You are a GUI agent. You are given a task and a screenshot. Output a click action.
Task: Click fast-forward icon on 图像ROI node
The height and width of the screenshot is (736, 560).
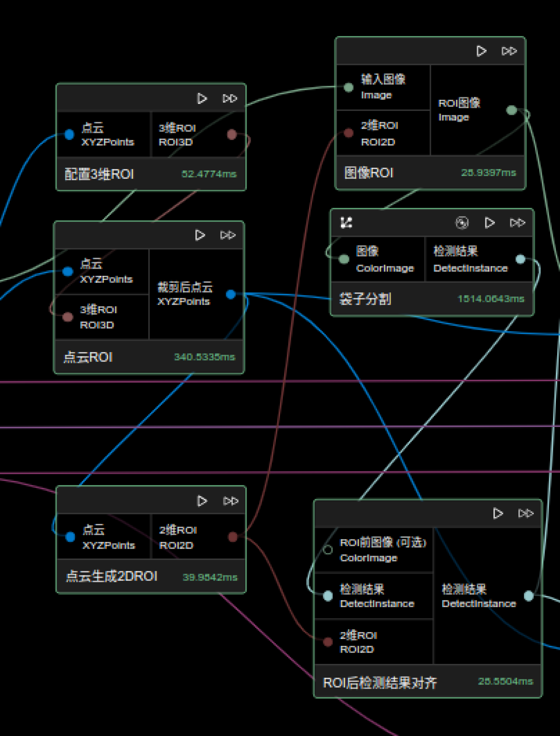[509, 51]
